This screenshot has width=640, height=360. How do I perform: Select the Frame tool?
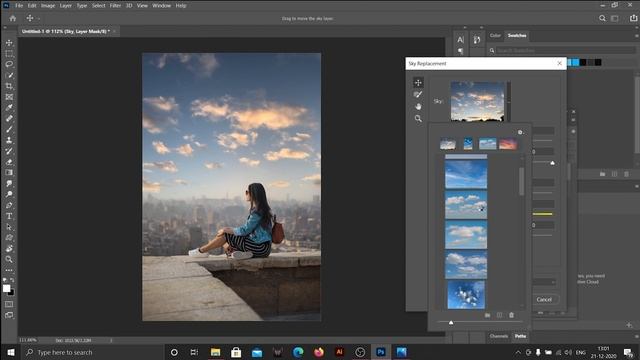click(9, 97)
